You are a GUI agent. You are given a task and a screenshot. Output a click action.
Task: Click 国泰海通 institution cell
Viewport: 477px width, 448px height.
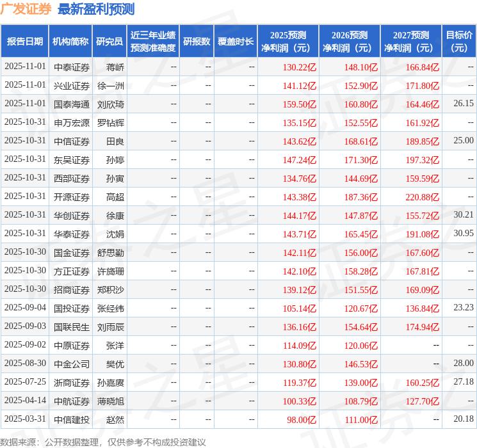tap(72, 104)
